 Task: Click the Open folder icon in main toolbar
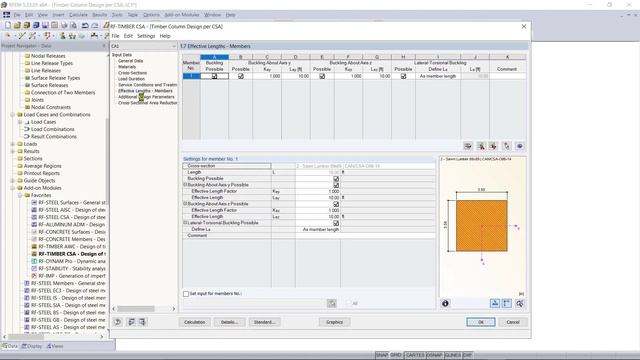click(17, 25)
